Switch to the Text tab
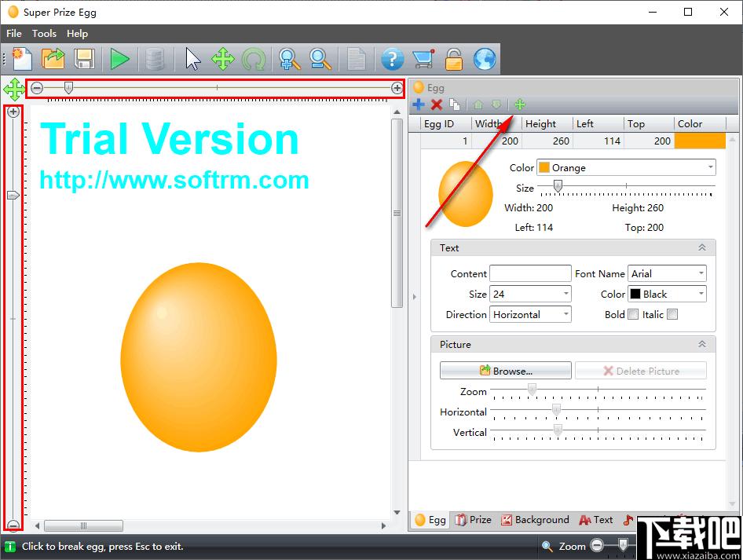This screenshot has height=560, width=743. pyautogui.click(x=596, y=520)
